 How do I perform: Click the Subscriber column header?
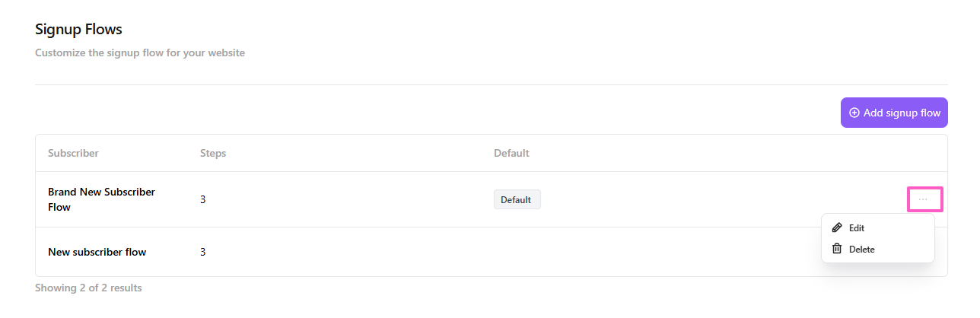pyautogui.click(x=73, y=153)
